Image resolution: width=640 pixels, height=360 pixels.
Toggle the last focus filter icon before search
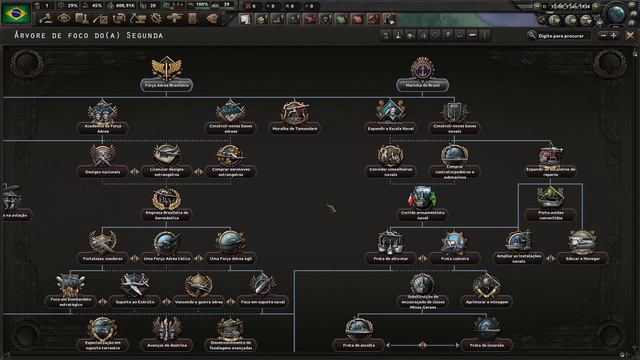[484, 36]
